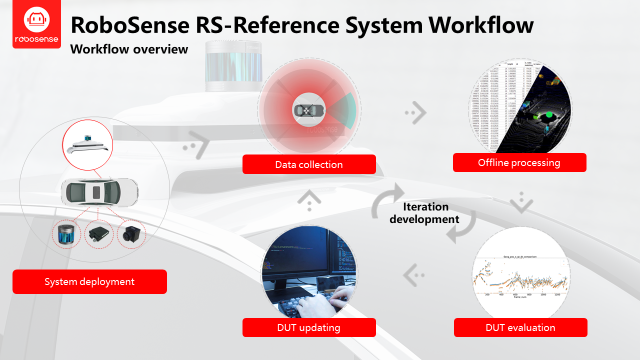Click the DUT evaluation chart circle
Image resolution: width=640 pixels, height=360 pixels.
point(521,273)
